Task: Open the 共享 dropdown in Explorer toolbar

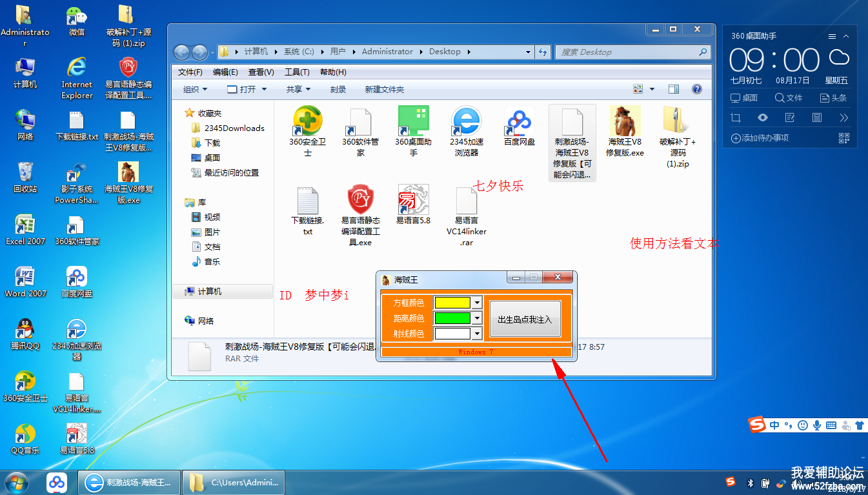Action: click(299, 90)
